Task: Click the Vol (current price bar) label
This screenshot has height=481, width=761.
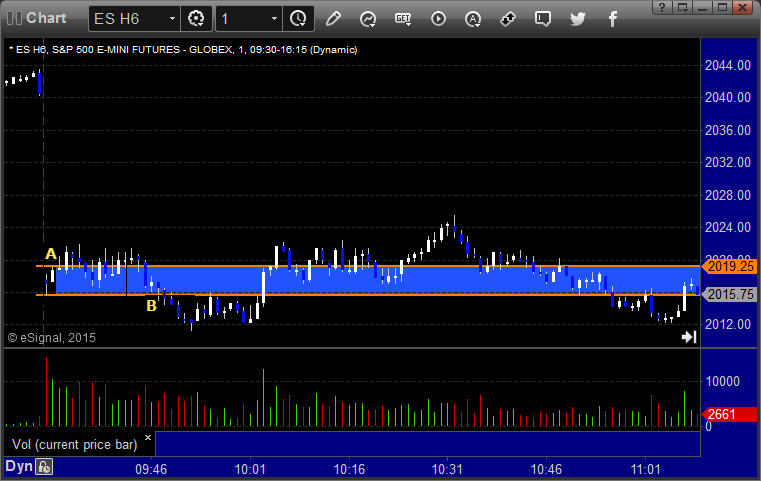Action: [75, 445]
